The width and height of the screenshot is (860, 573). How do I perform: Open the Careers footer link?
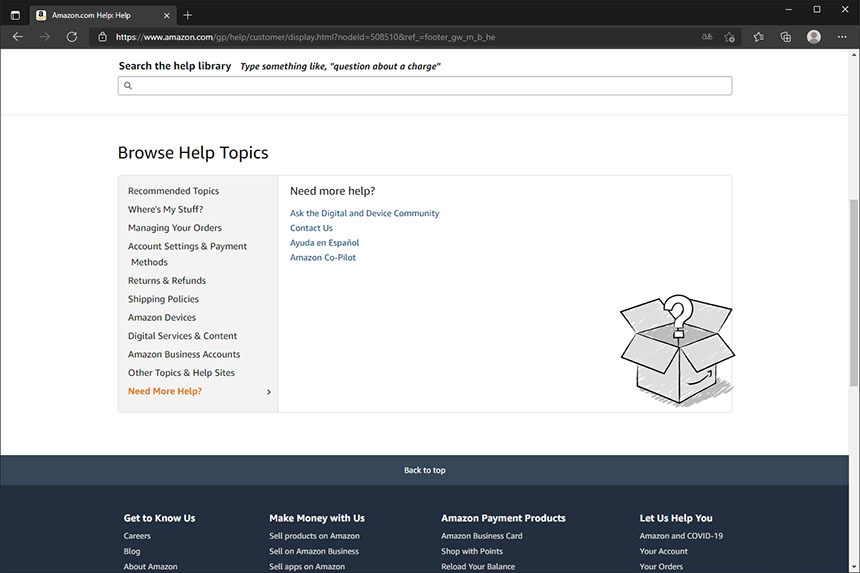pos(137,536)
